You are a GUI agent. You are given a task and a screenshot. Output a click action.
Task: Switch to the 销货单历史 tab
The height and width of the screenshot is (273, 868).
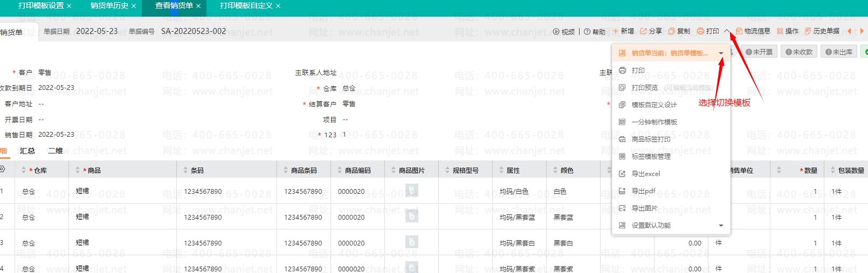click(x=109, y=6)
